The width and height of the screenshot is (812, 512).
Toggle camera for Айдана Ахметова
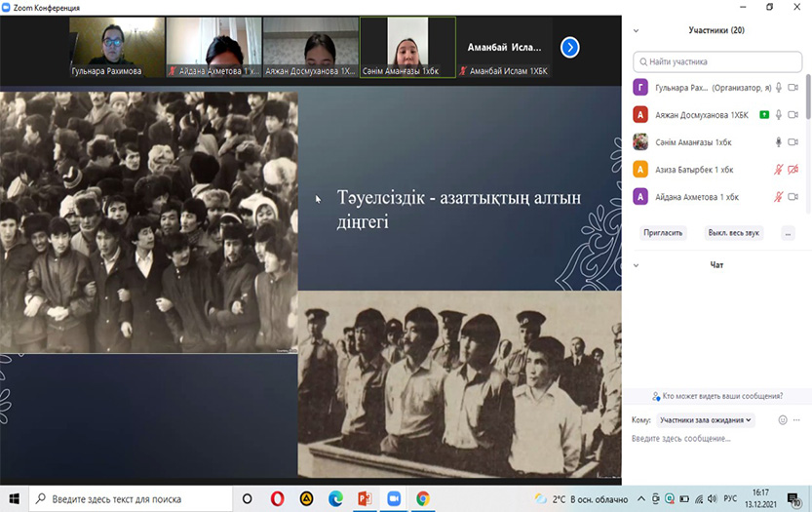tap(793, 197)
